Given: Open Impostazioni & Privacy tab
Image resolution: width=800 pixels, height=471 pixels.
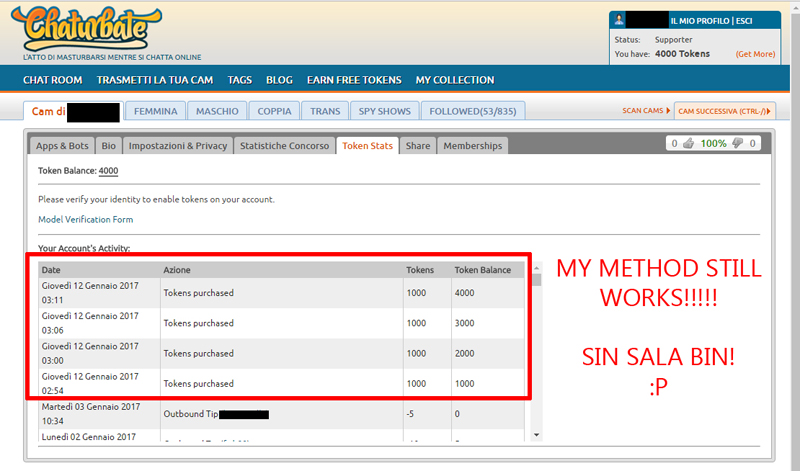Looking at the screenshot, I should pyautogui.click(x=178, y=145).
